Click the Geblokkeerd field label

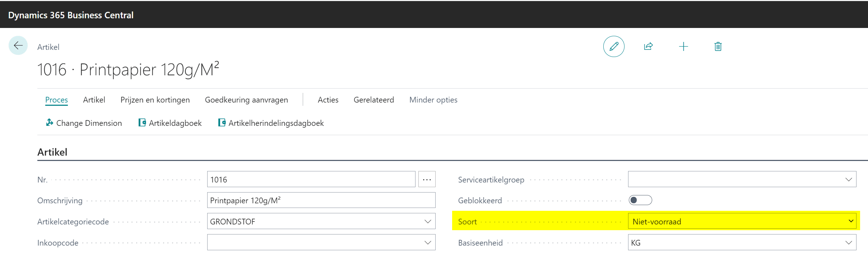[480, 200]
